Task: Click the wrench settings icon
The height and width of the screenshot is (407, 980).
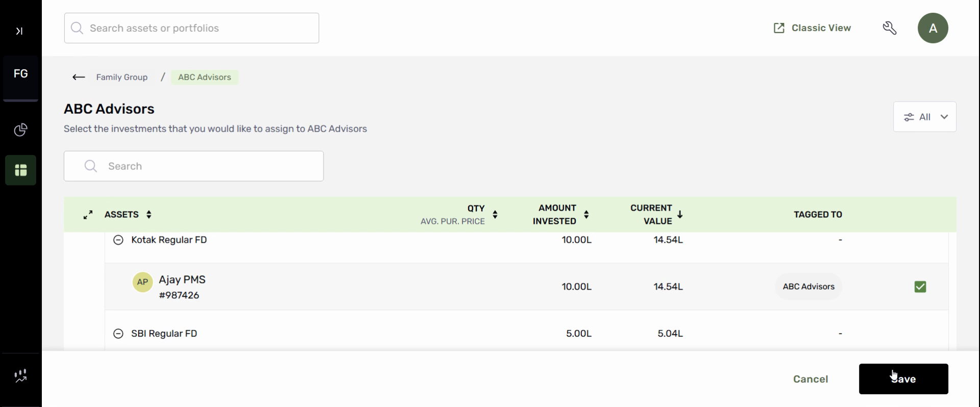Action: 890,28
